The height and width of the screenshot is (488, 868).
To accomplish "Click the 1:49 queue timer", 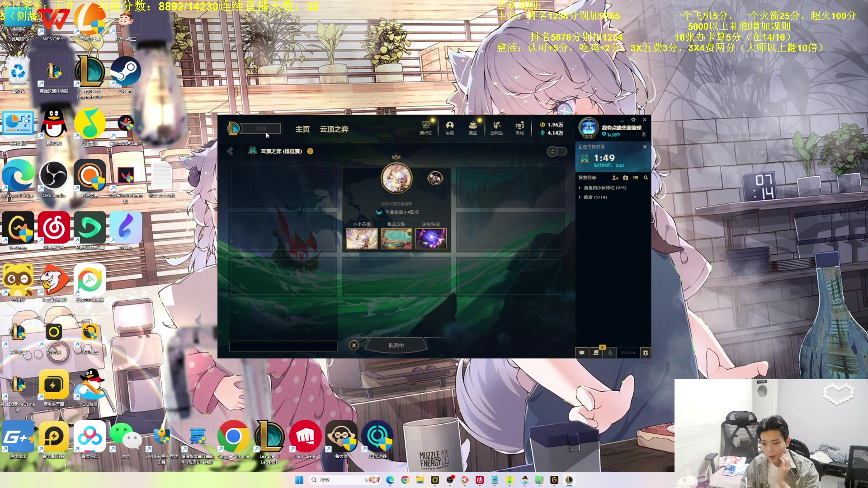I will (604, 158).
